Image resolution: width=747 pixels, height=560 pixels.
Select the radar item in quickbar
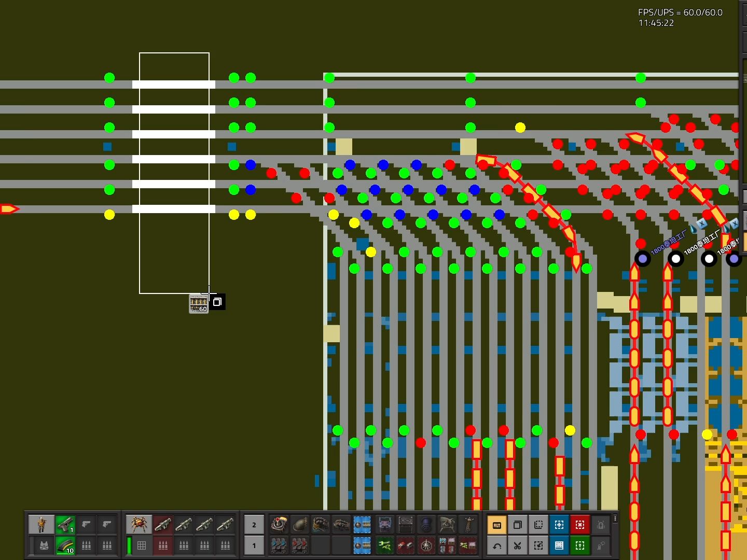coord(447,525)
